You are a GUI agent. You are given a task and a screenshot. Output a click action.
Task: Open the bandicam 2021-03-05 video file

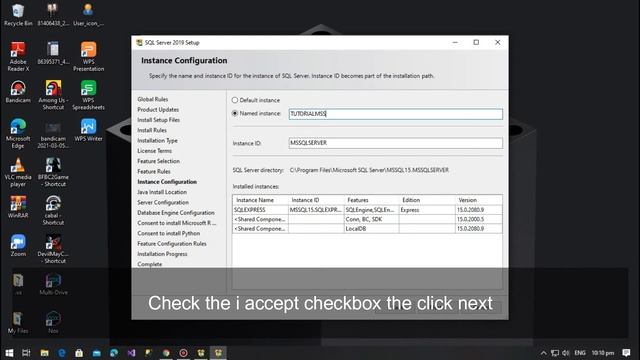pyautogui.click(x=53, y=133)
